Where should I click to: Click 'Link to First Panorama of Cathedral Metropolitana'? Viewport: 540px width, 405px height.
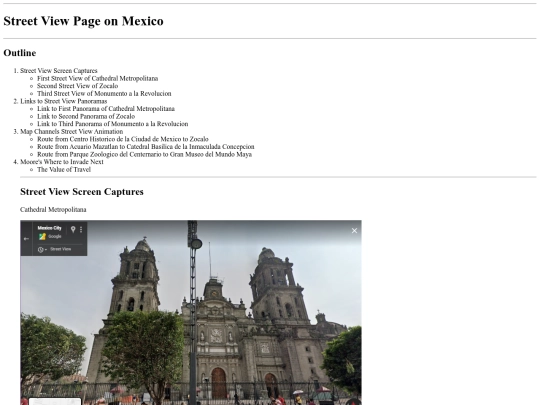[106, 108]
